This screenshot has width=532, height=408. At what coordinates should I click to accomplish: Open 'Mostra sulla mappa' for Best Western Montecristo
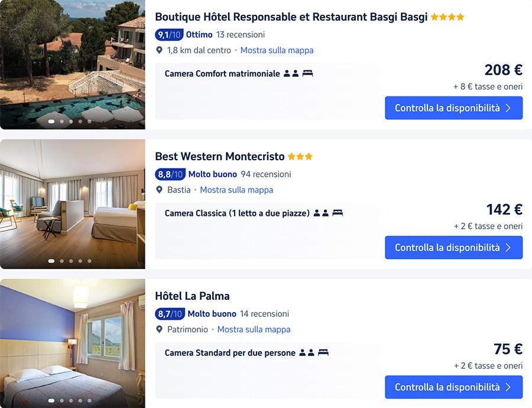point(236,190)
